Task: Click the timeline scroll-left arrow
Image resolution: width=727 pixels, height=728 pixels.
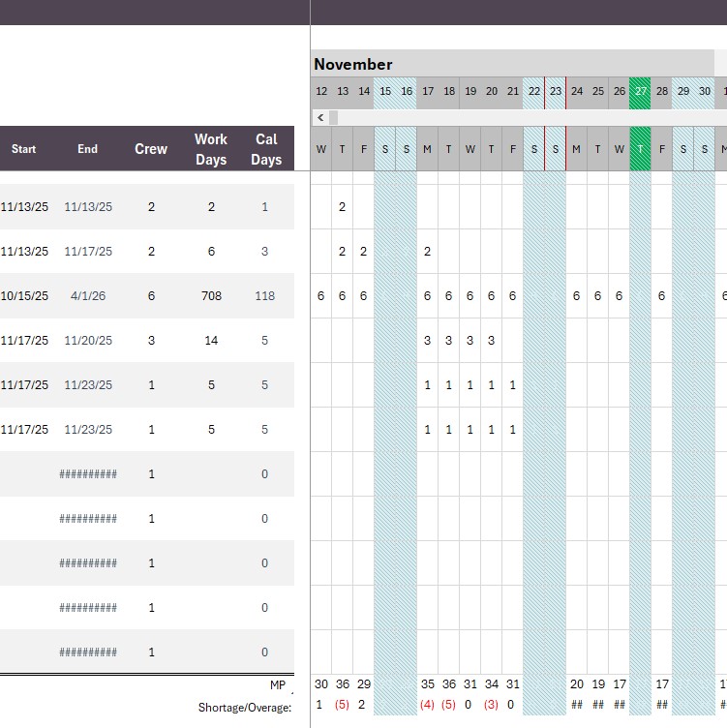Action: (x=320, y=117)
